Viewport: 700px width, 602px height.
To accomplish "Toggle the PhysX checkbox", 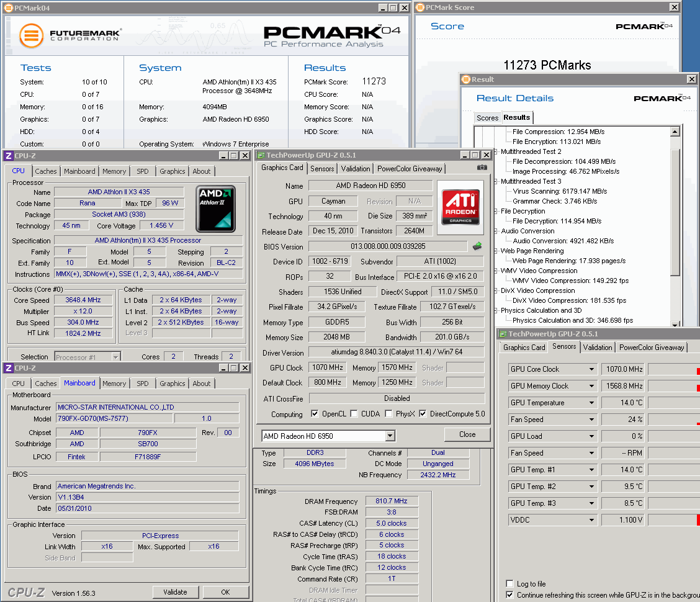I will (x=389, y=413).
